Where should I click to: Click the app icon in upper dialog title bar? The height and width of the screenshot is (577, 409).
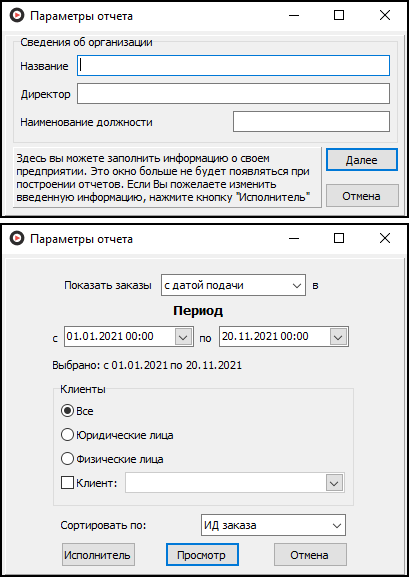point(16,15)
